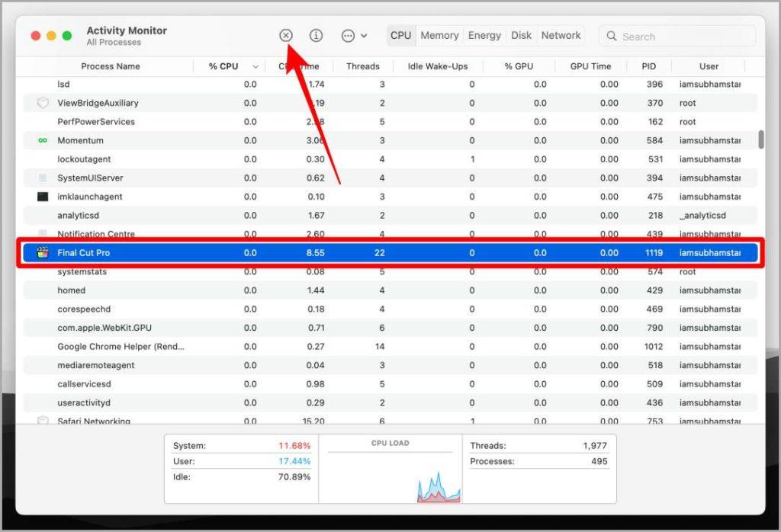Open the process info (i) icon

tap(317, 35)
